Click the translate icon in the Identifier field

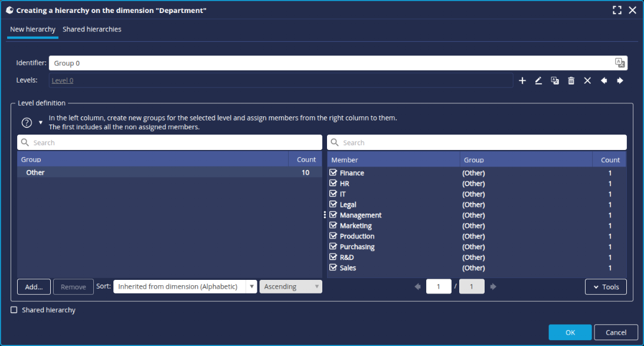[x=619, y=63]
